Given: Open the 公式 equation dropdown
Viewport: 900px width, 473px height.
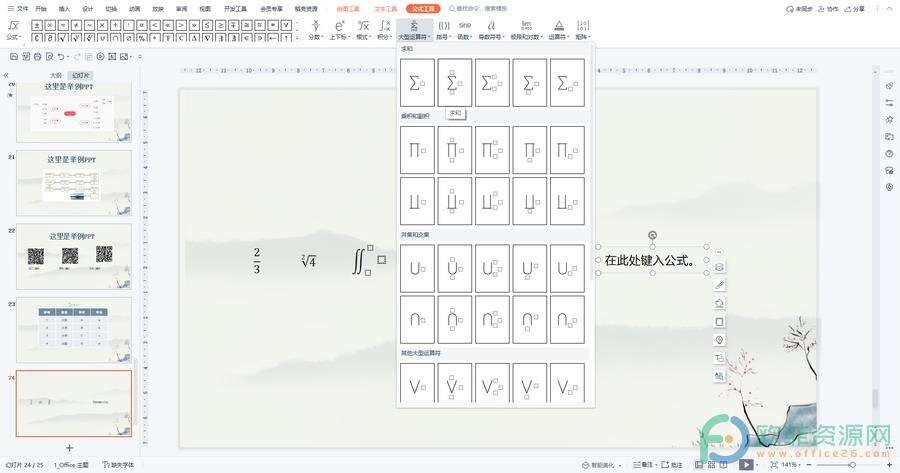Looking at the screenshot, I should 14,30.
